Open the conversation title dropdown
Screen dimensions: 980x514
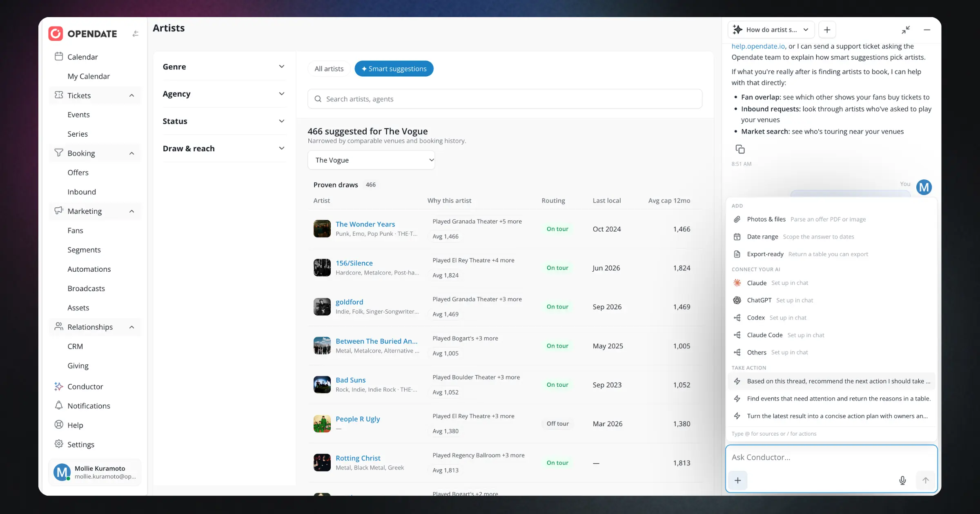(771, 30)
